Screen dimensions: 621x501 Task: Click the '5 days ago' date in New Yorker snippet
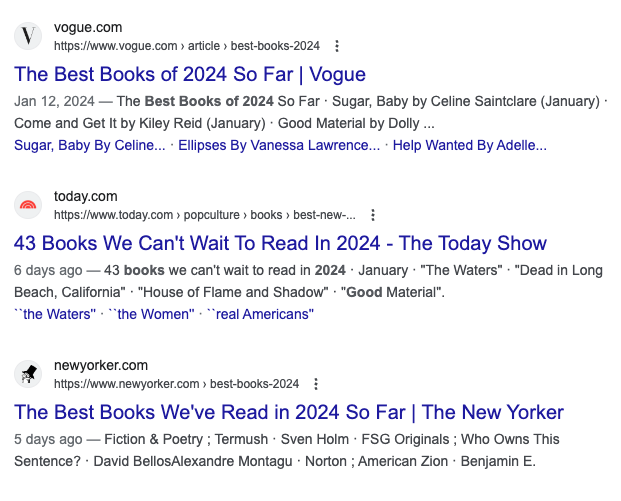tap(48, 439)
